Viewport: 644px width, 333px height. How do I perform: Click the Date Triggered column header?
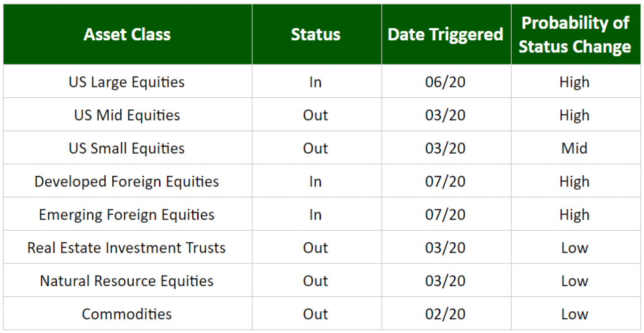click(x=446, y=34)
